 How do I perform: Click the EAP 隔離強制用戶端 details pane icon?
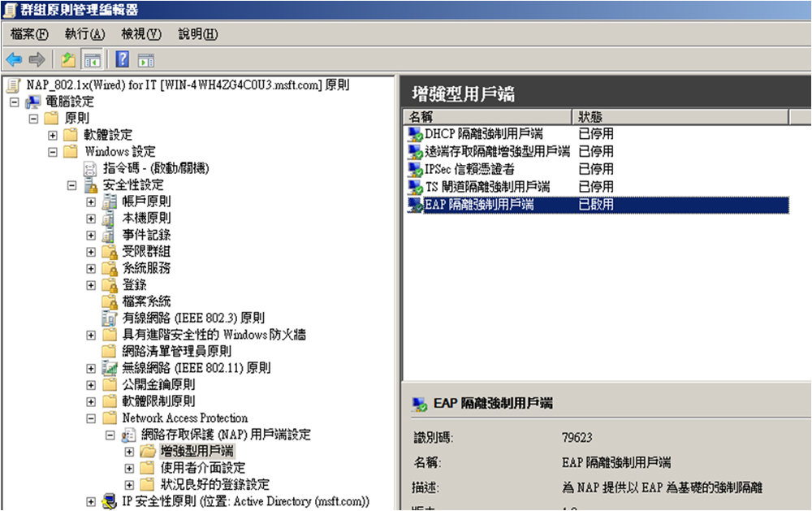pyautogui.click(x=420, y=405)
